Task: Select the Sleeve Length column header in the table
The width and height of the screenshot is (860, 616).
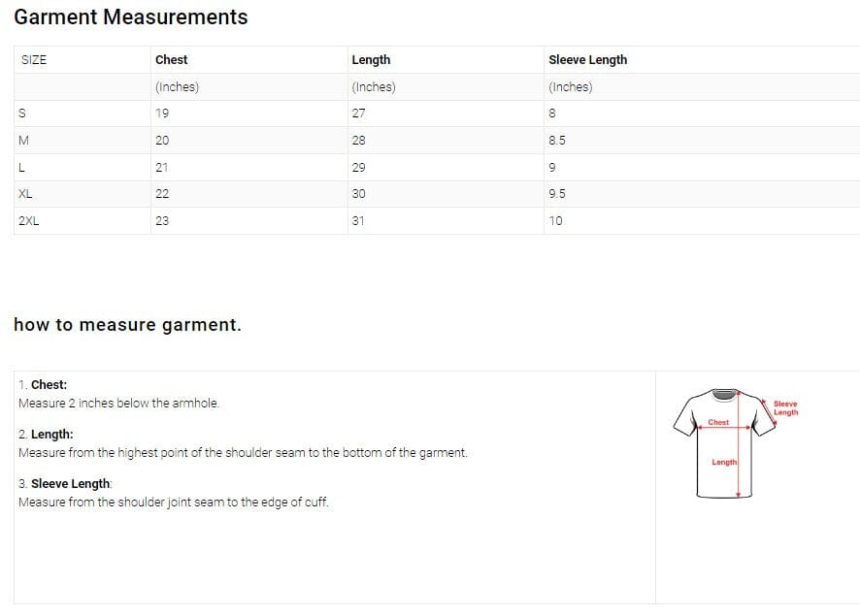Action: (587, 59)
